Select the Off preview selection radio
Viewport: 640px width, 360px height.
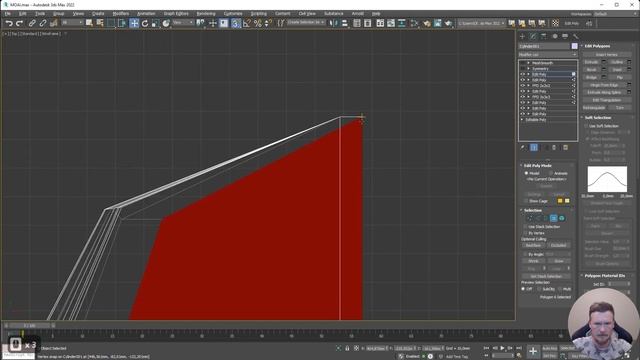click(x=523, y=289)
